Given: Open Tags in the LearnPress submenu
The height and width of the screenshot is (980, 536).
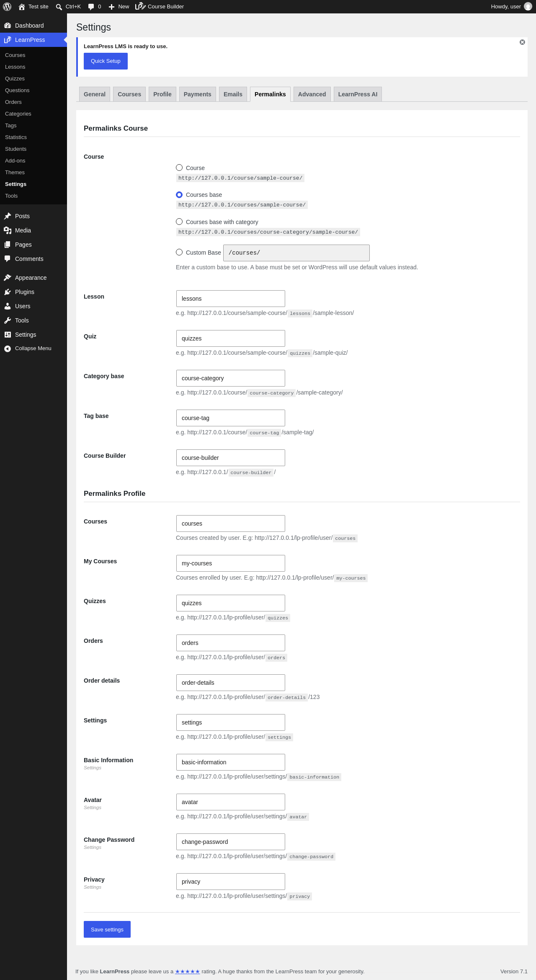Looking at the screenshot, I should click(11, 126).
